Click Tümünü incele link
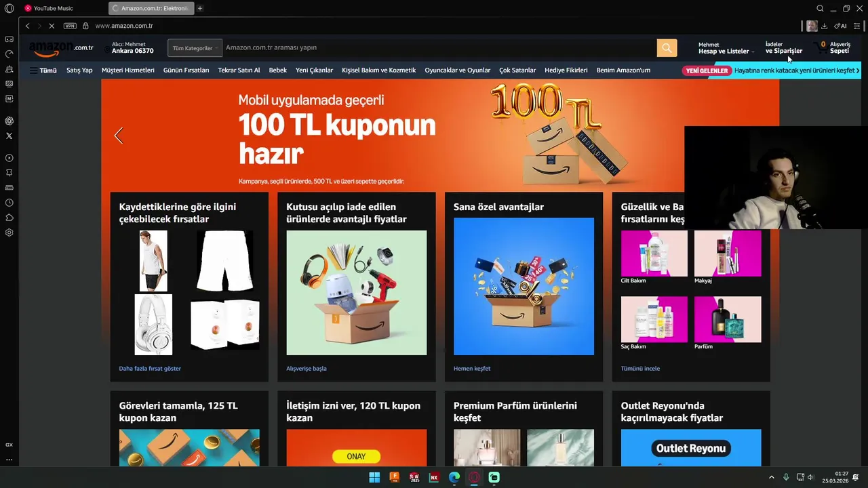868x488 pixels. coord(640,369)
